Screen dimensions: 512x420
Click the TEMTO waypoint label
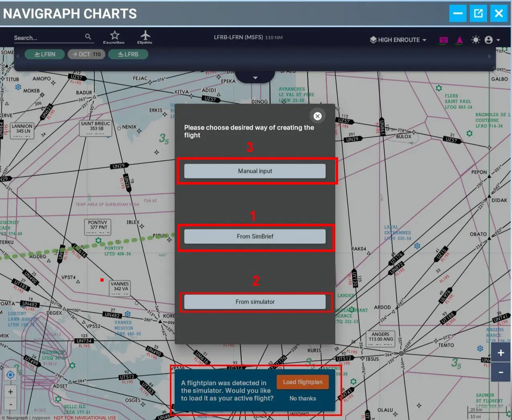tap(446, 345)
